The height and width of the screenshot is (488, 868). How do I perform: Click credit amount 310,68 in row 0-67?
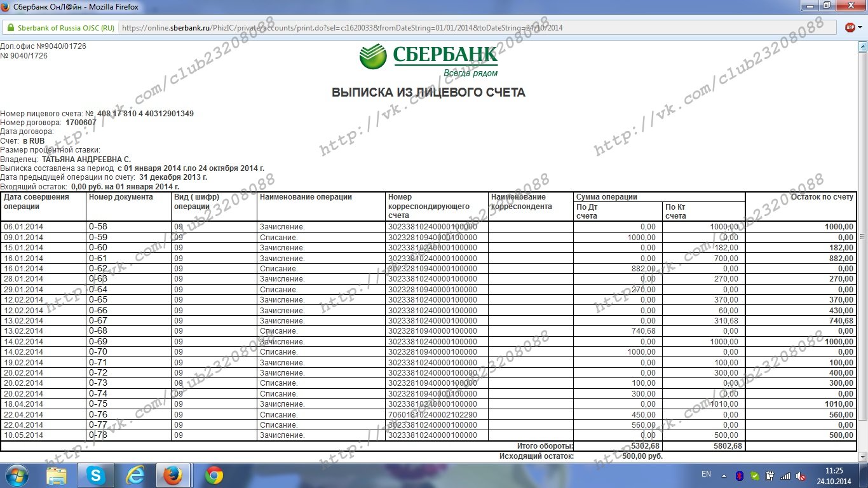coord(726,321)
